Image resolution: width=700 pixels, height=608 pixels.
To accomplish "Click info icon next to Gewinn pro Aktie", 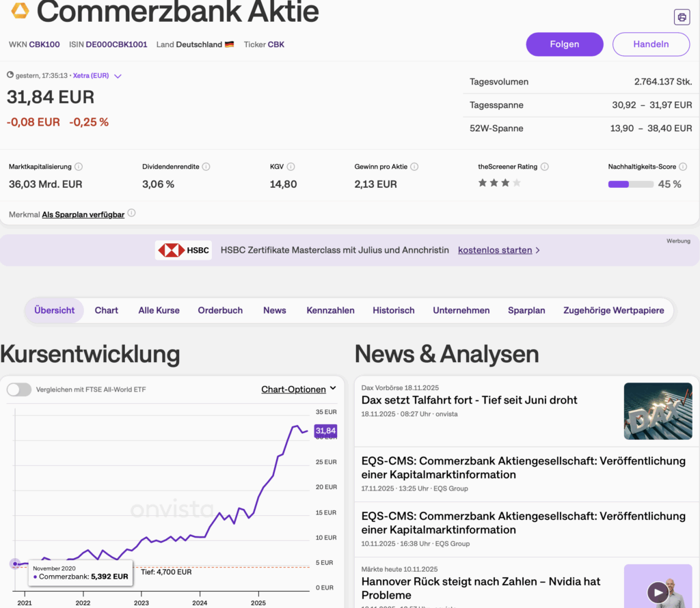I will (x=414, y=167).
